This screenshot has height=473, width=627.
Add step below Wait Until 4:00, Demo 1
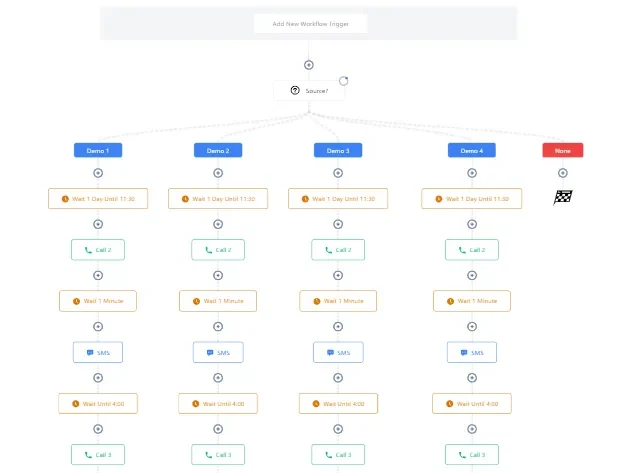pyautogui.click(x=98, y=429)
